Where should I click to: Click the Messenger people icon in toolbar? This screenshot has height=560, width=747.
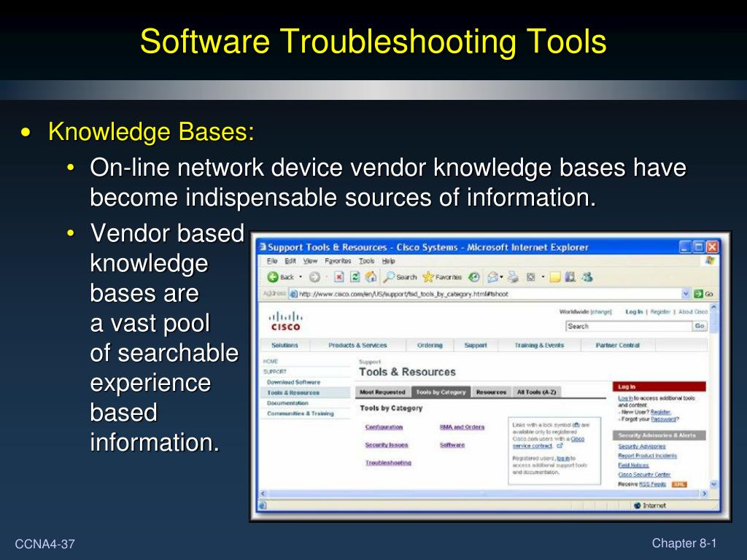point(587,276)
